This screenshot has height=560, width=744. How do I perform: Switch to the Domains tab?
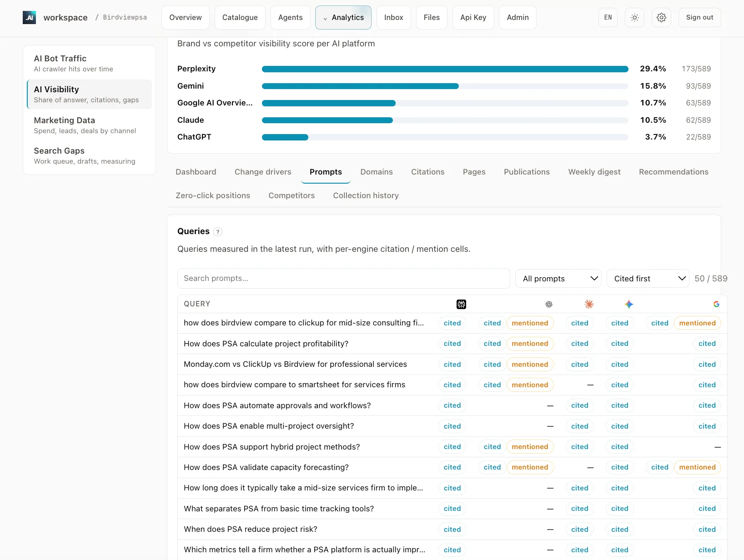[377, 172]
